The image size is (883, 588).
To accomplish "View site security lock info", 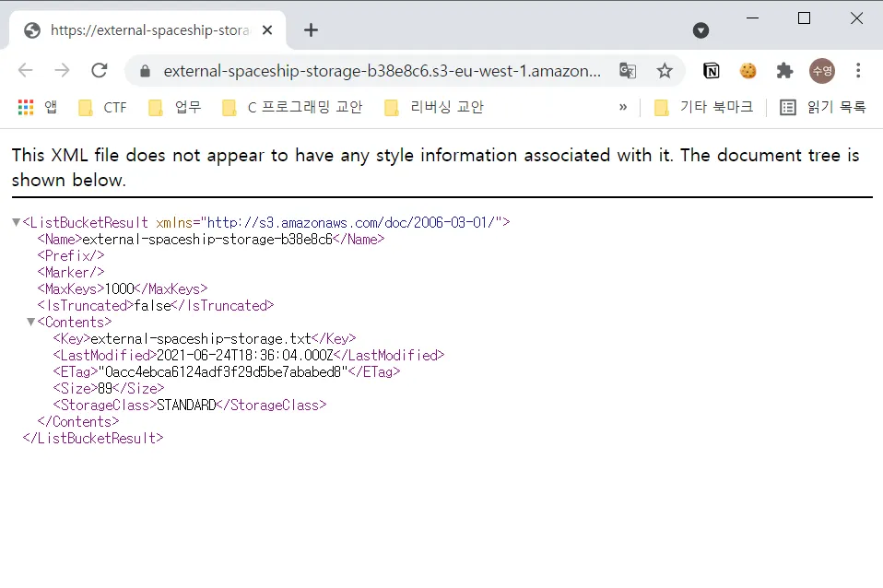I will tap(145, 71).
